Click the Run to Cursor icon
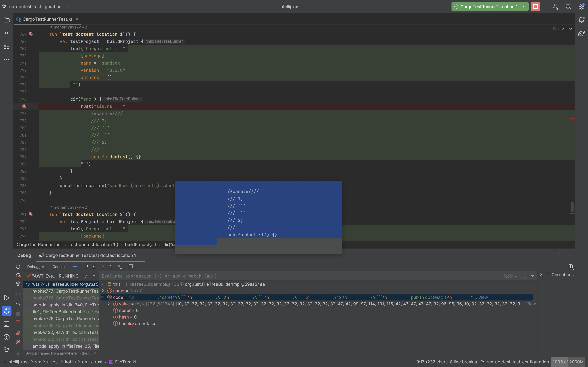 [x=120, y=267]
